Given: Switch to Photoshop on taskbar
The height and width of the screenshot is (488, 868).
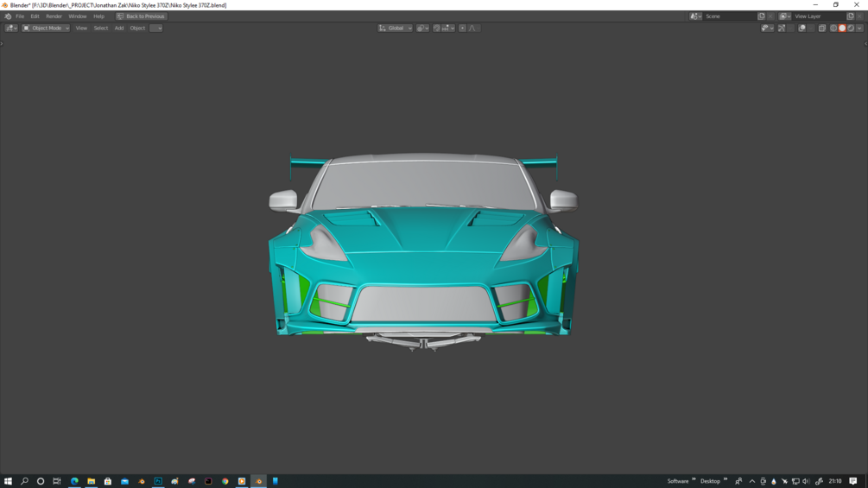Looking at the screenshot, I should tap(158, 481).
